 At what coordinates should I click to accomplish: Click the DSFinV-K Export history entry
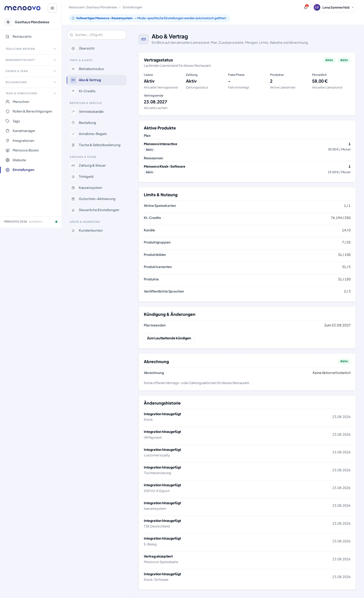247,488
